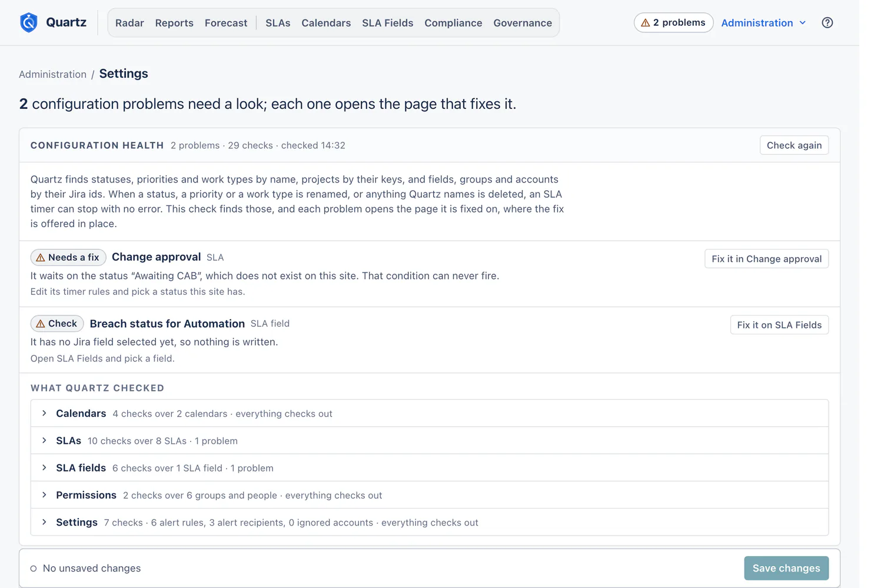Click the Needs a fix warning badge
Image resolution: width=871 pixels, height=588 pixels.
click(68, 257)
